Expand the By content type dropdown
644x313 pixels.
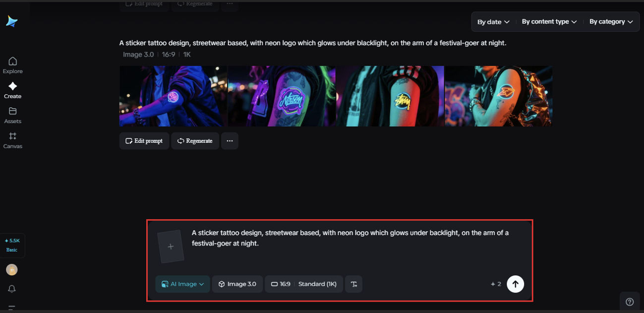coord(549,22)
